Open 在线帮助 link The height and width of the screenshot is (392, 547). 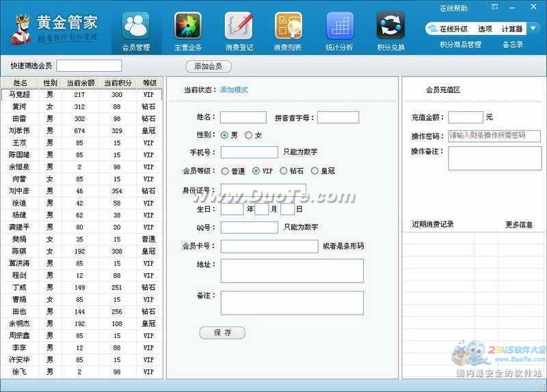pyautogui.click(x=453, y=8)
